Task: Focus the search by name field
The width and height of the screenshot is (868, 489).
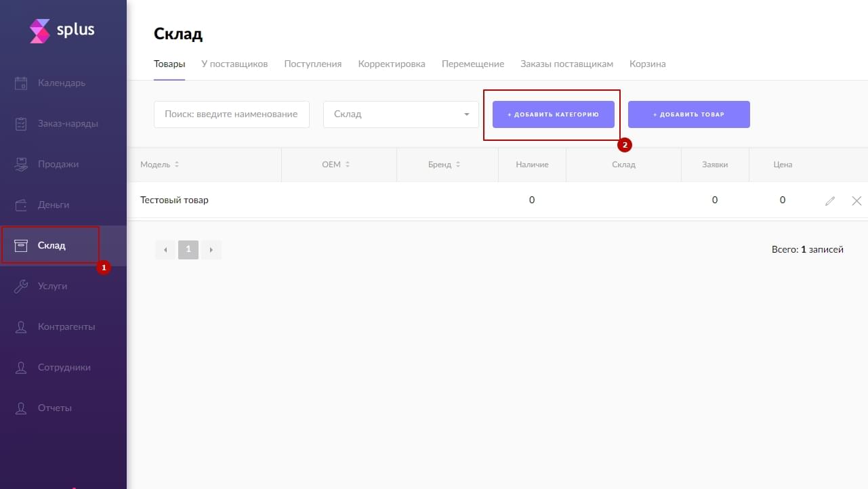Action: tap(232, 114)
